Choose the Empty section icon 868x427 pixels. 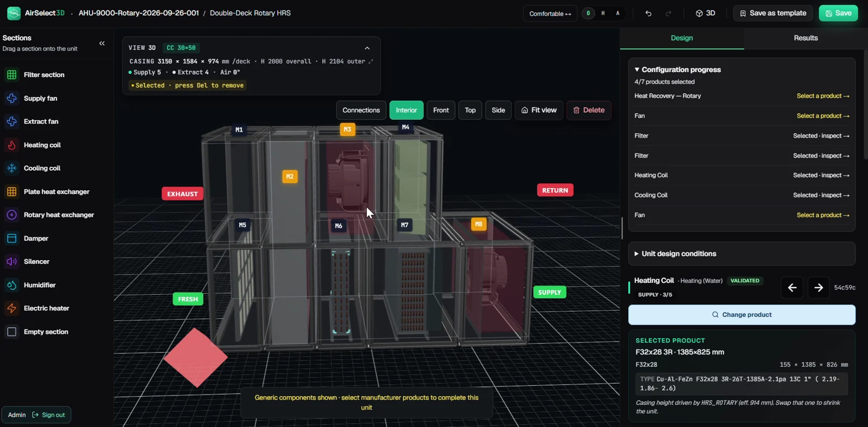[x=12, y=332]
